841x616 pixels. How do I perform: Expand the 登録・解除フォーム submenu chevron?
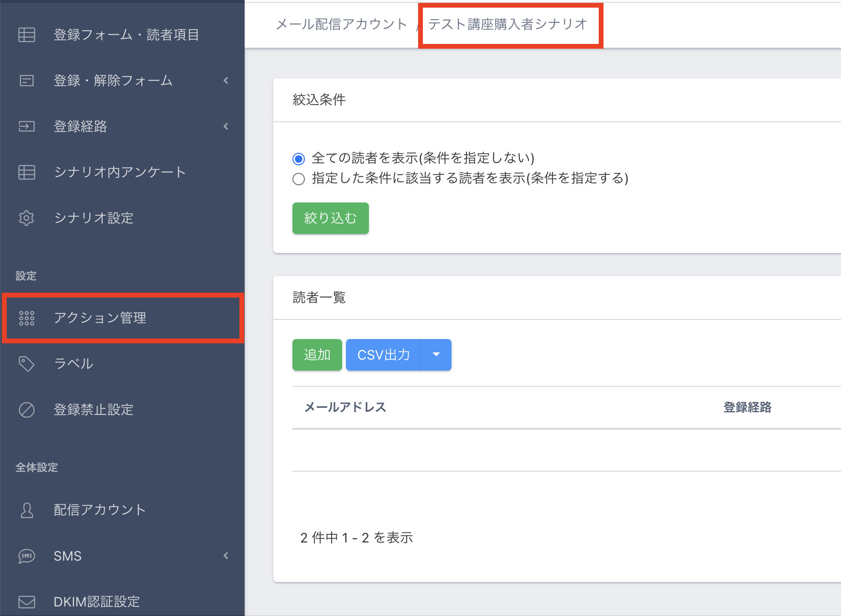226,81
